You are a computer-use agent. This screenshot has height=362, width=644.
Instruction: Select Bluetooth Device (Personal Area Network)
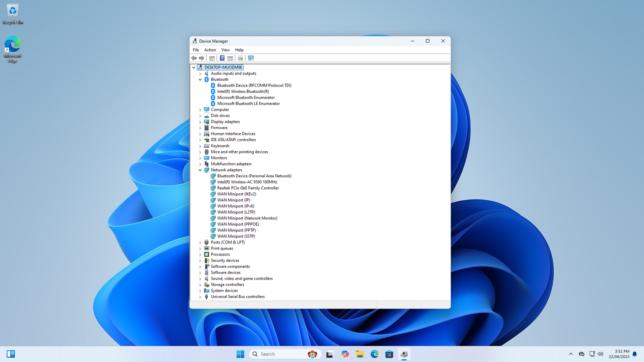pos(254,176)
